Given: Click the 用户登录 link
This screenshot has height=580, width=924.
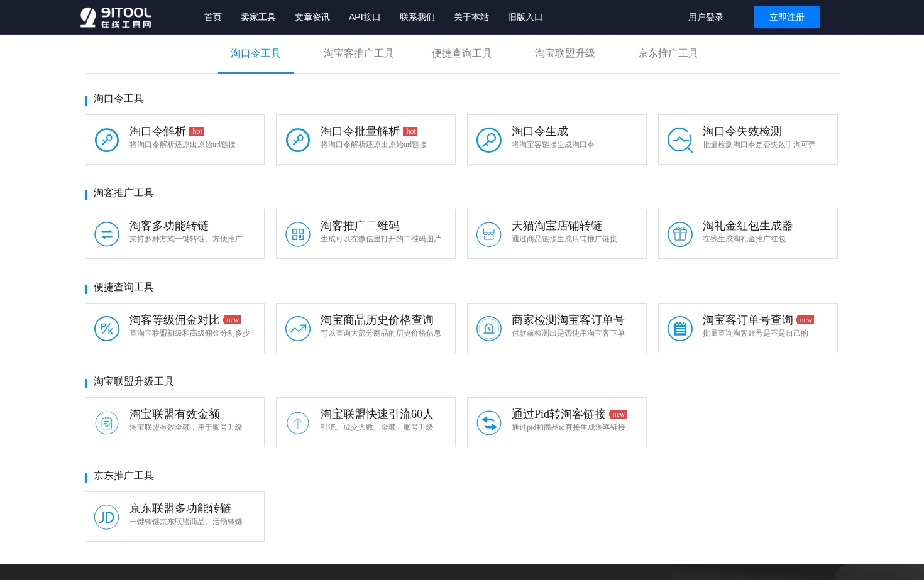Looking at the screenshot, I should tap(706, 17).
